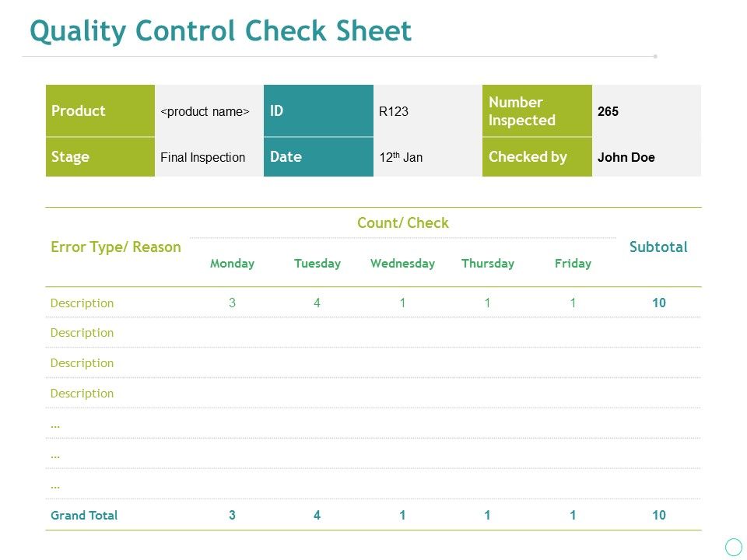Select the ID header cell
747x560 pixels.
pyautogui.click(x=318, y=110)
